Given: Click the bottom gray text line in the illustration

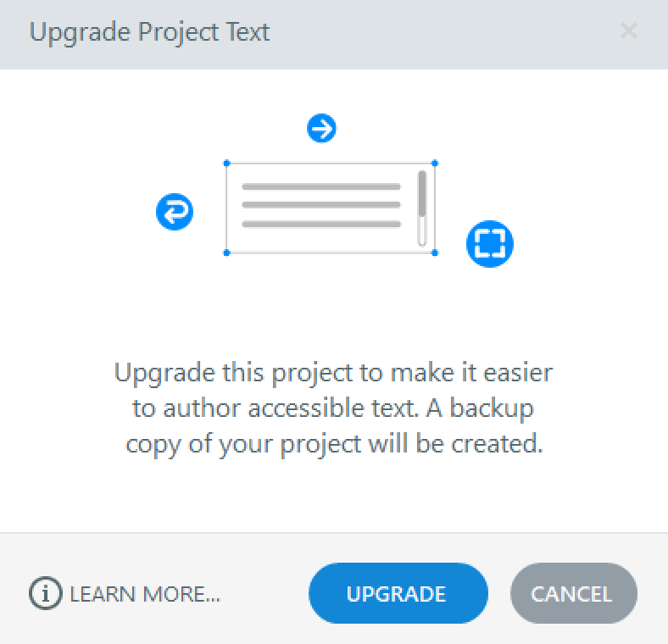Looking at the screenshot, I should tap(321, 225).
